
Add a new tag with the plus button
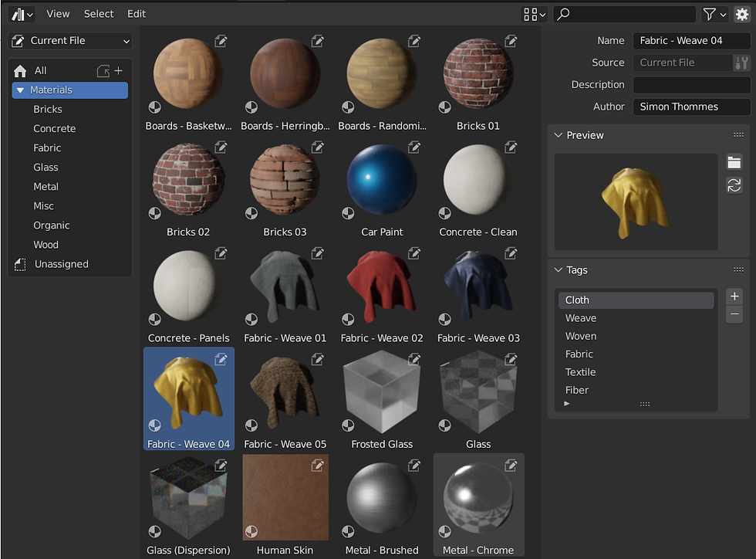pyautogui.click(x=734, y=296)
